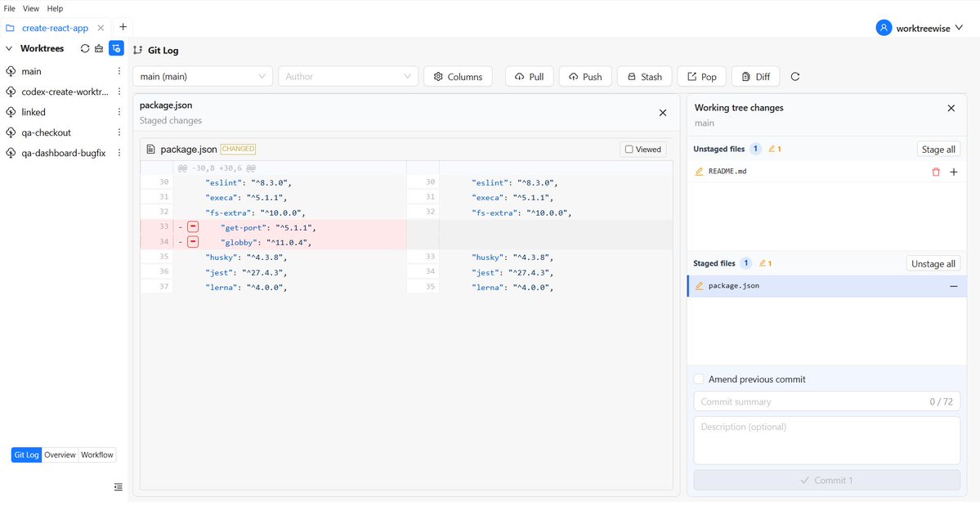Image resolution: width=980 pixels, height=506 pixels.
Task: Click the "fs-extra": "^10.0.0" line on right side
Action: click(521, 213)
